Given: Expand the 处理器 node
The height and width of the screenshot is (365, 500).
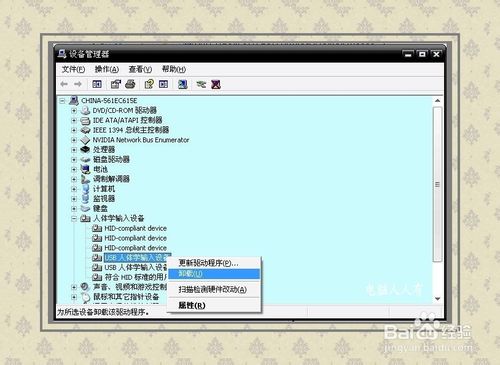Looking at the screenshot, I should (x=74, y=150).
